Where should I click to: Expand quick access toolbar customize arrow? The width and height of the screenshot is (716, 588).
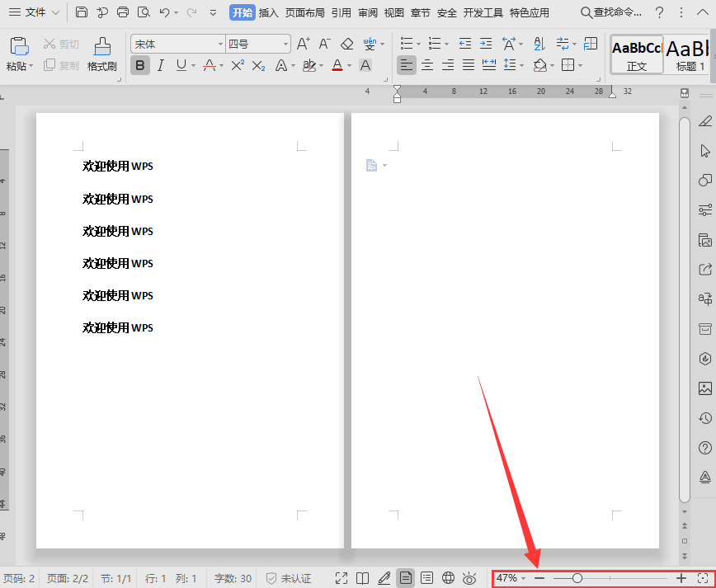click(x=213, y=13)
